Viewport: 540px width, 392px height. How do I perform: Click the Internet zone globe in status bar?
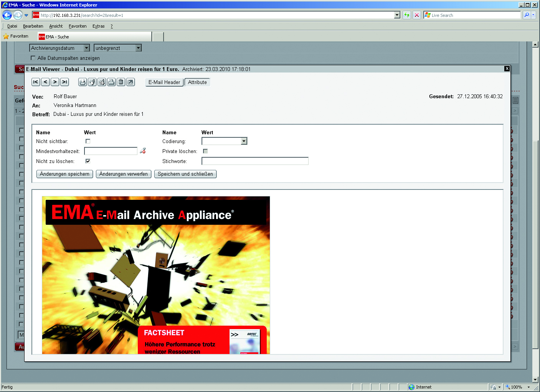tap(411, 387)
